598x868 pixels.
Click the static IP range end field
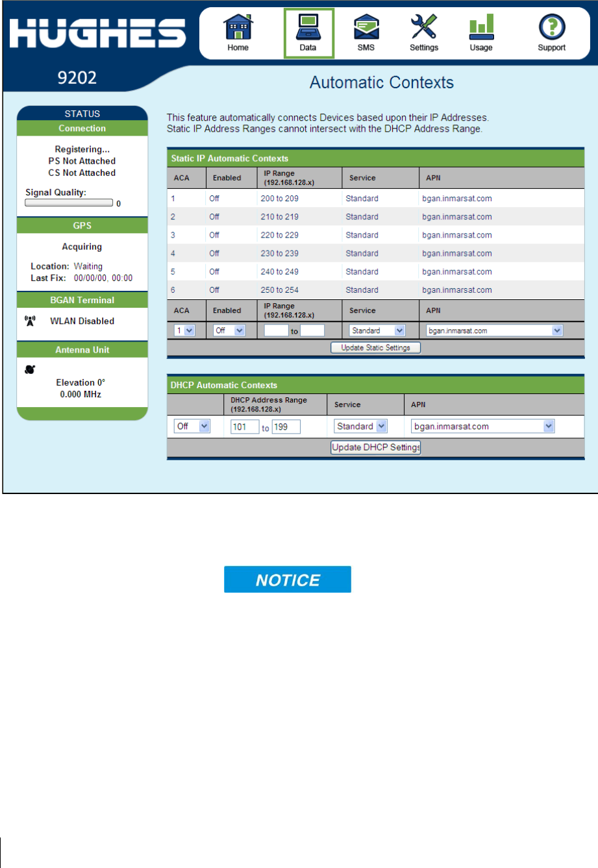312,330
